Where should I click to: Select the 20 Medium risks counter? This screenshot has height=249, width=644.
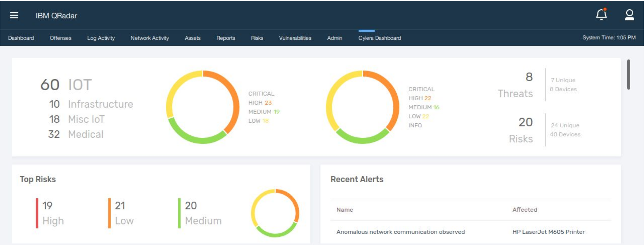point(200,213)
